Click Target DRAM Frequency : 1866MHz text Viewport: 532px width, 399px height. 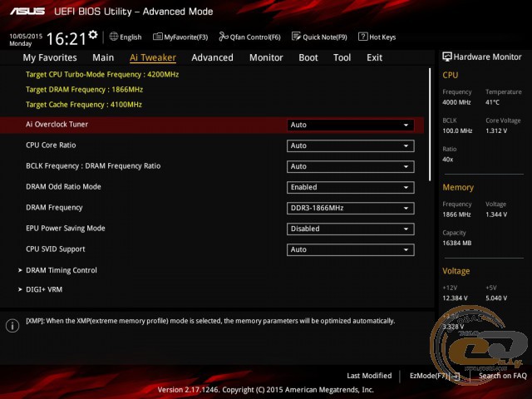[84, 90]
